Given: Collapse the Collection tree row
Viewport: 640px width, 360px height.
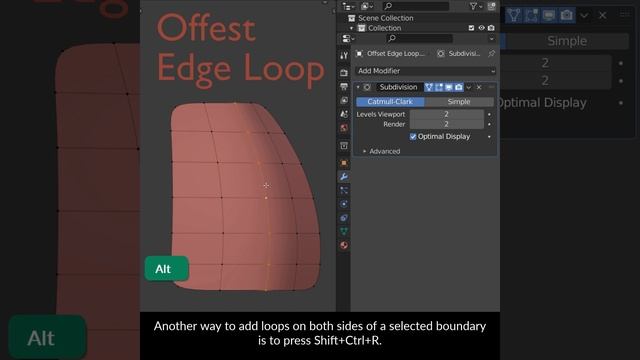Looking at the screenshot, I should click(351, 28).
